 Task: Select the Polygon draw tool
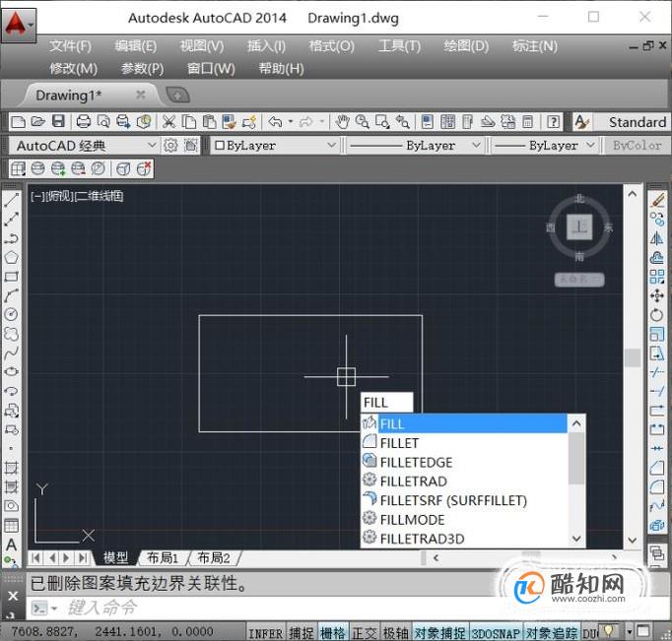pyautogui.click(x=12, y=257)
